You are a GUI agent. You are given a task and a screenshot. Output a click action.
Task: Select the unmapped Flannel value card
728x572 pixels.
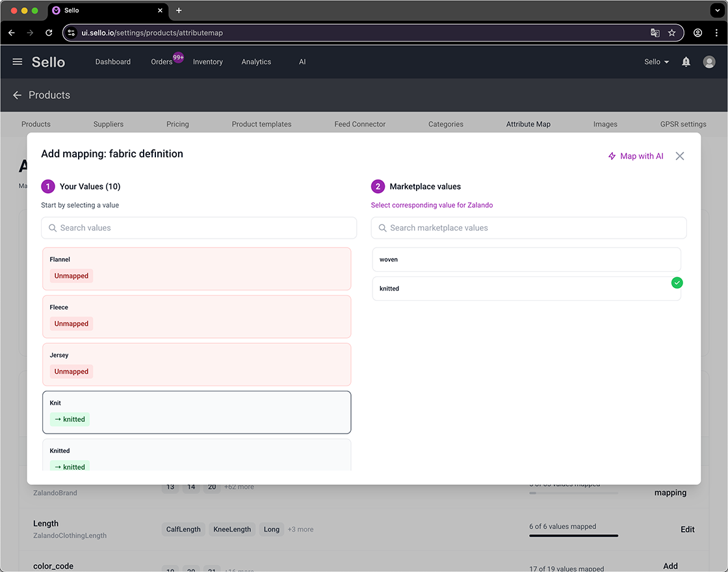[x=196, y=268]
